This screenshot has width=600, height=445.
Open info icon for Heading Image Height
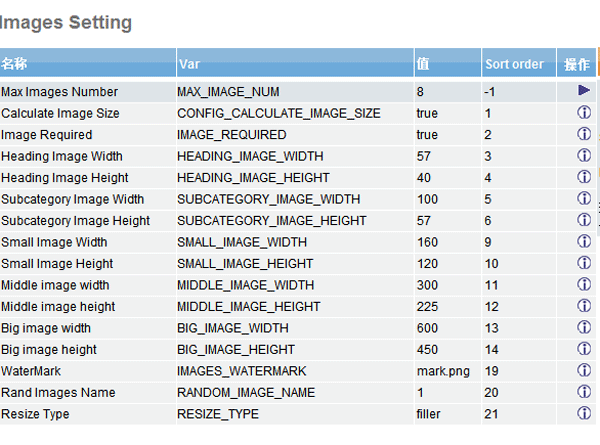[584, 177]
